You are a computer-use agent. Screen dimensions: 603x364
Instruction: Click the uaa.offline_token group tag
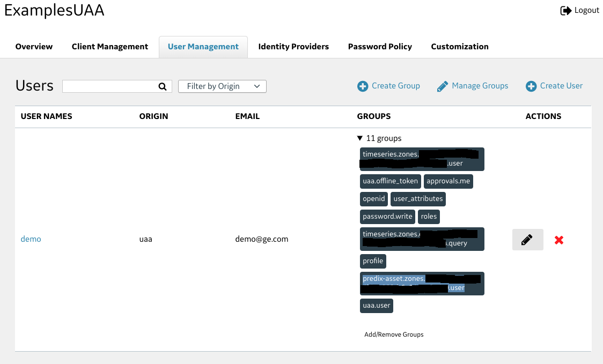point(390,181)
